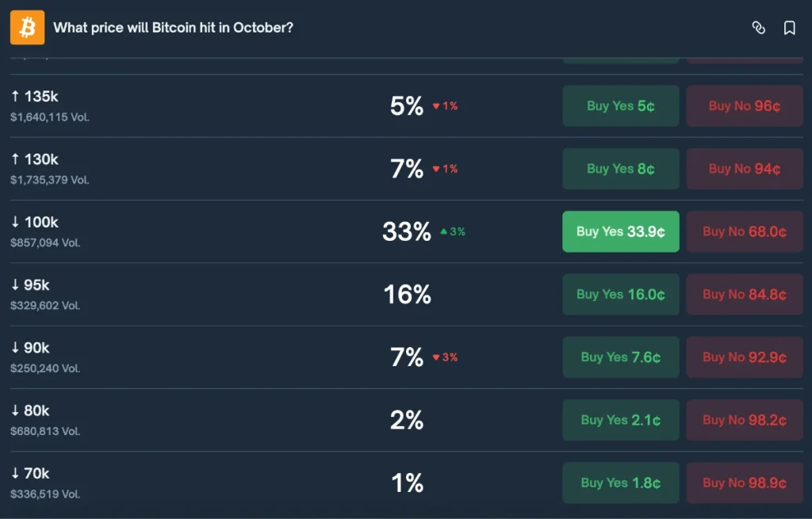Buy Yes at 1.8¢ for 70k
The image size is (812, 519).
(x=620, y=483)
